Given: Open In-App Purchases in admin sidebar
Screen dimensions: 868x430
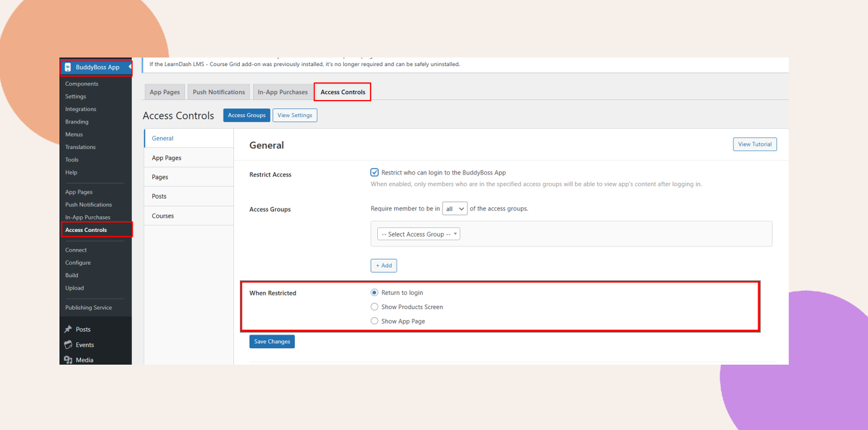Looking at the screenshot, I should click(88, 218).
